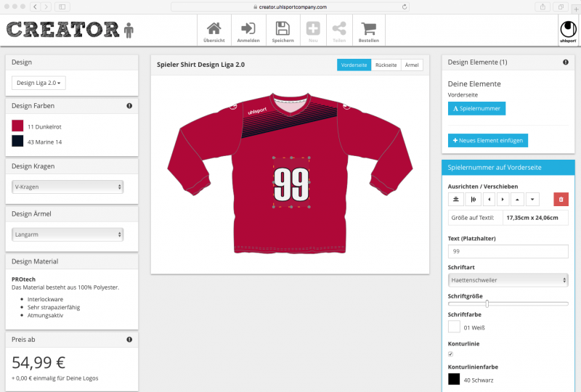Center element horizontally with align icon
581x392 pixels.
[456, 200]
